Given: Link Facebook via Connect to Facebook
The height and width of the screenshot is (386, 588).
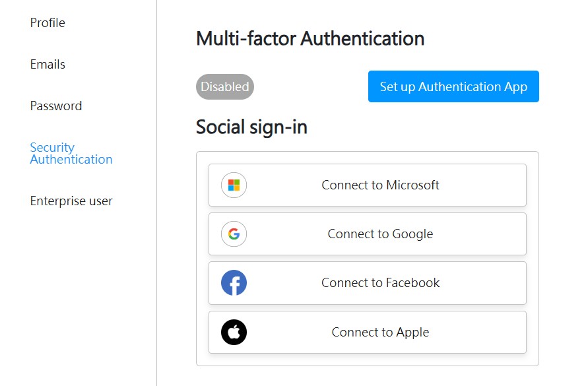Looking at the screenshot, I should click(380, 283).
